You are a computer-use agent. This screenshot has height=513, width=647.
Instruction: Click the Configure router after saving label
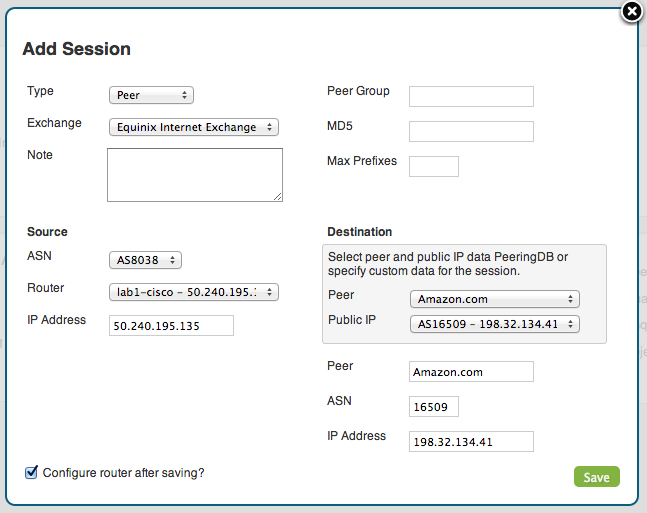point(123,473)
